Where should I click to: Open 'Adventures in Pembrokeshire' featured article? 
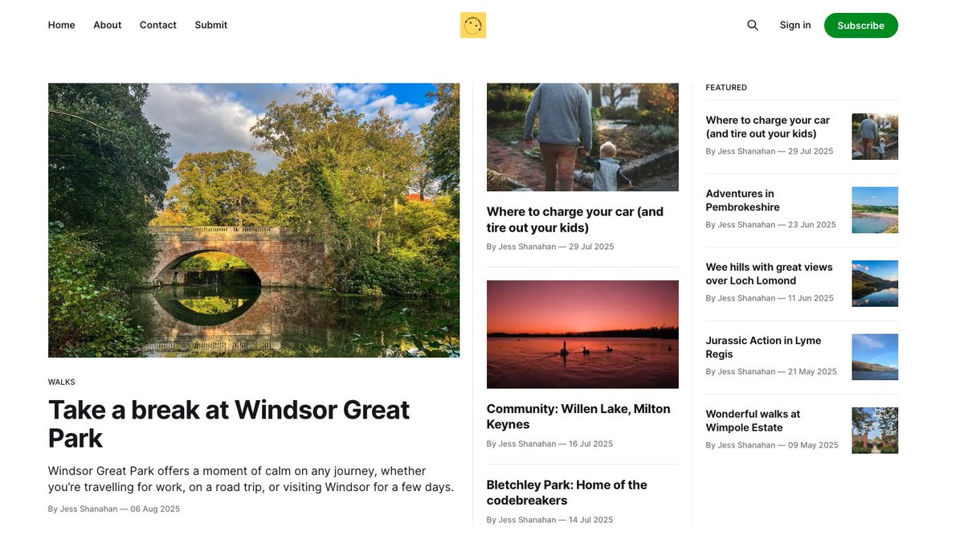click(x=743, y=200)
